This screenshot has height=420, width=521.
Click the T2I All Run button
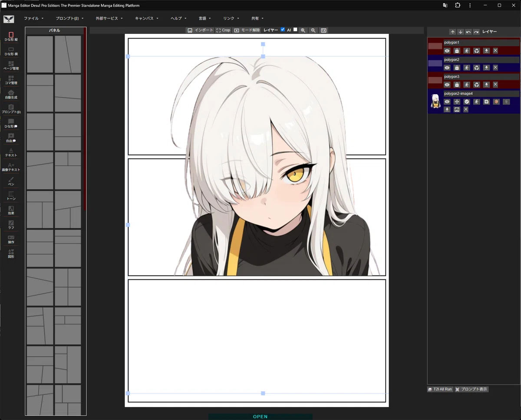(440, 389)
